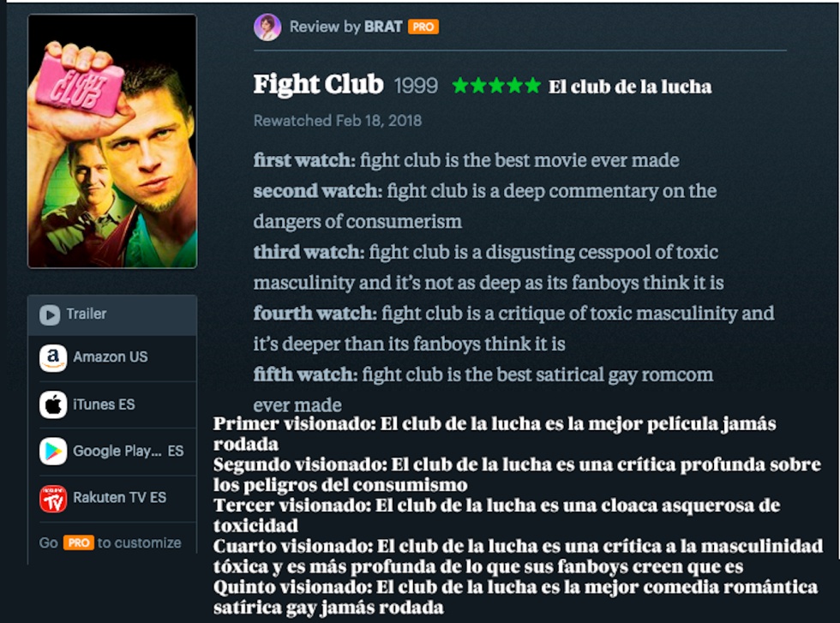Image resolution: width=840 pixels, height=623 pixels.
Task: Click the Fight Club poster thumbnail
Action: click(112, 141)
